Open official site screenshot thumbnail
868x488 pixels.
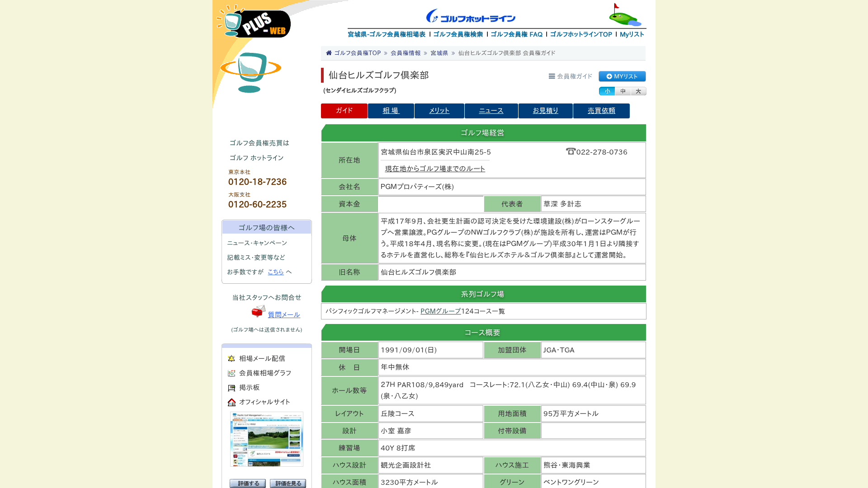click(x=267, y=439)
